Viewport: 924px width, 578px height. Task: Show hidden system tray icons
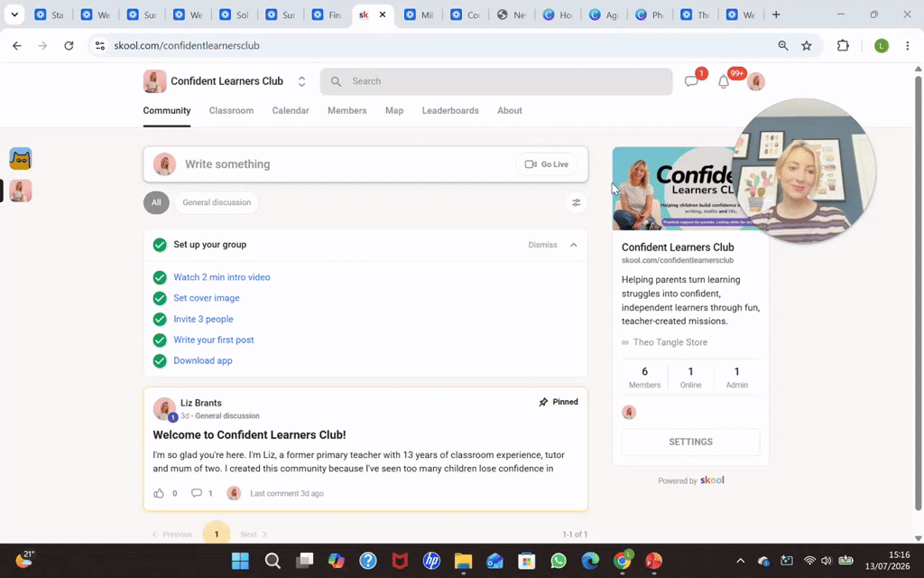(x=741, y=560)
